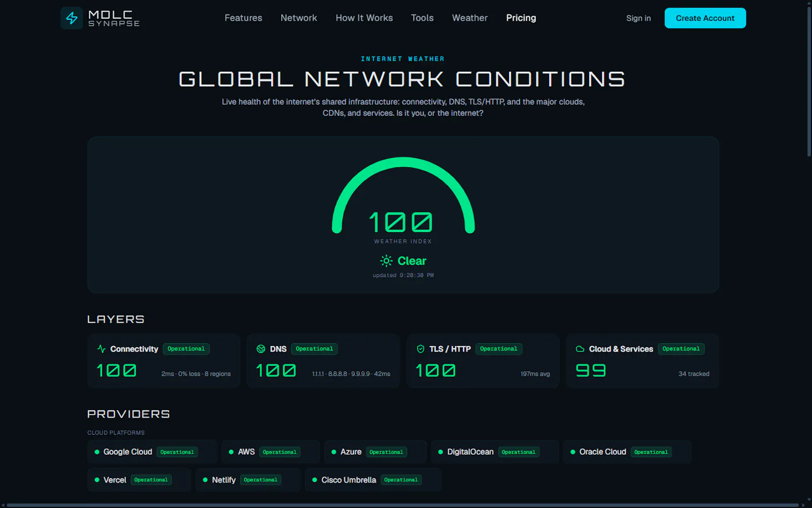Viewport: 812px width, 508px height.
Task: Click the Connectivity Operational badge
Action: pyautogui.click(x=186, y=349)
